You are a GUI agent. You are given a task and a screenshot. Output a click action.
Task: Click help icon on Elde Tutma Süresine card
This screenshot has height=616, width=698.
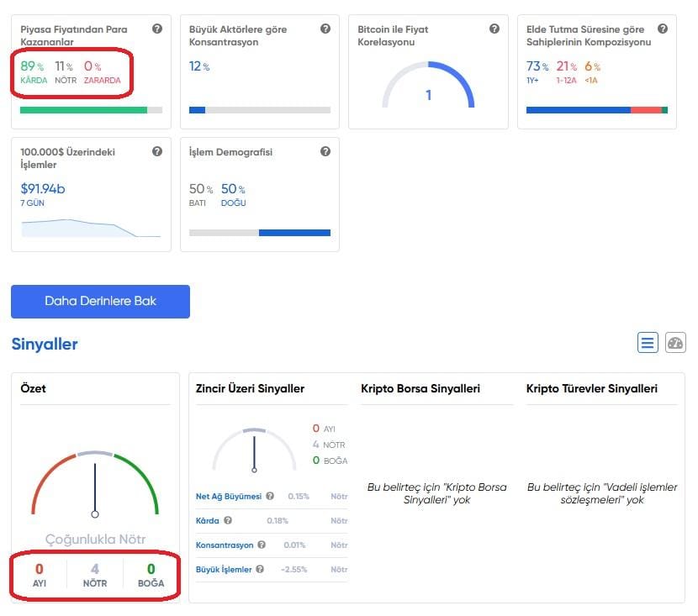point(663,29)
